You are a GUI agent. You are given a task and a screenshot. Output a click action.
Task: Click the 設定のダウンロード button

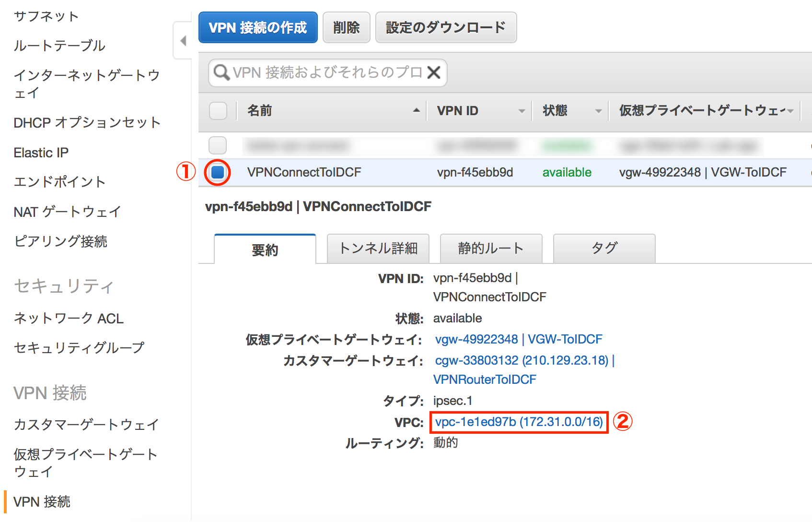coord(445,27)
